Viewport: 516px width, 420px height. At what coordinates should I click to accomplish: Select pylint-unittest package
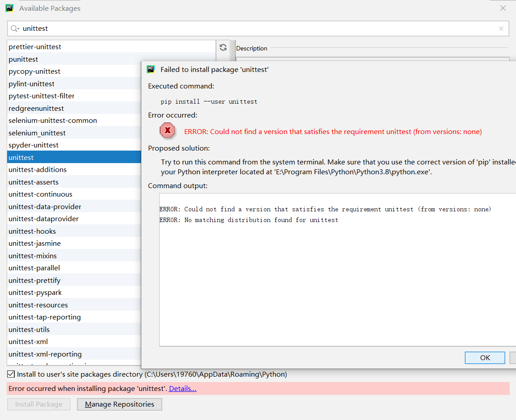[x=74, y=84]
